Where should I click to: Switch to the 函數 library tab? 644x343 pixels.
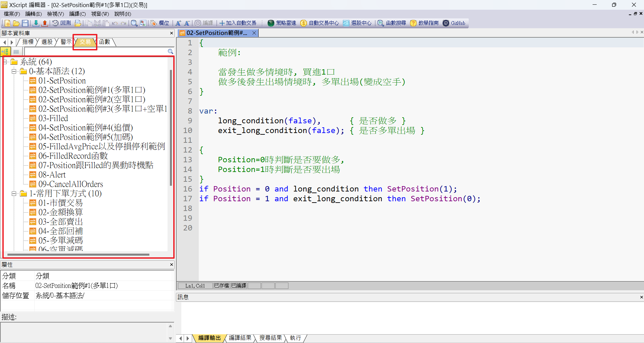coord(104,42)
